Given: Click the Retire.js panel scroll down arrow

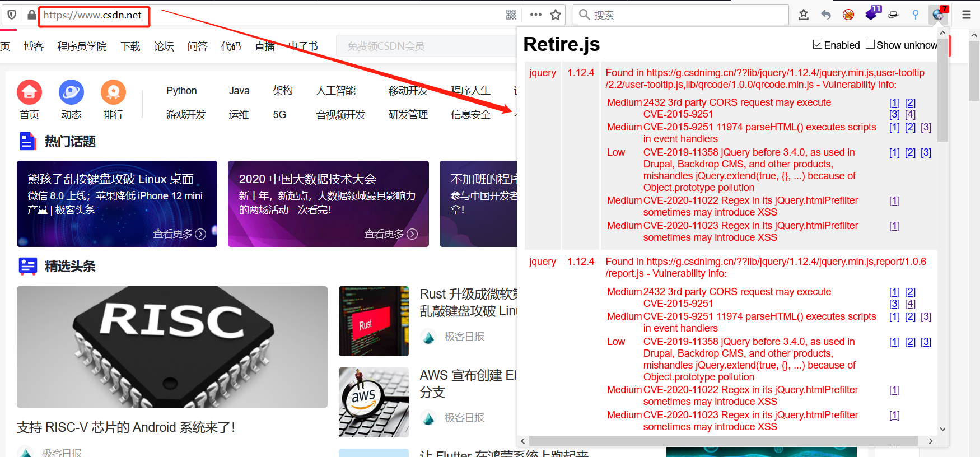Looking at the screenshot, I should coord(942,429).
